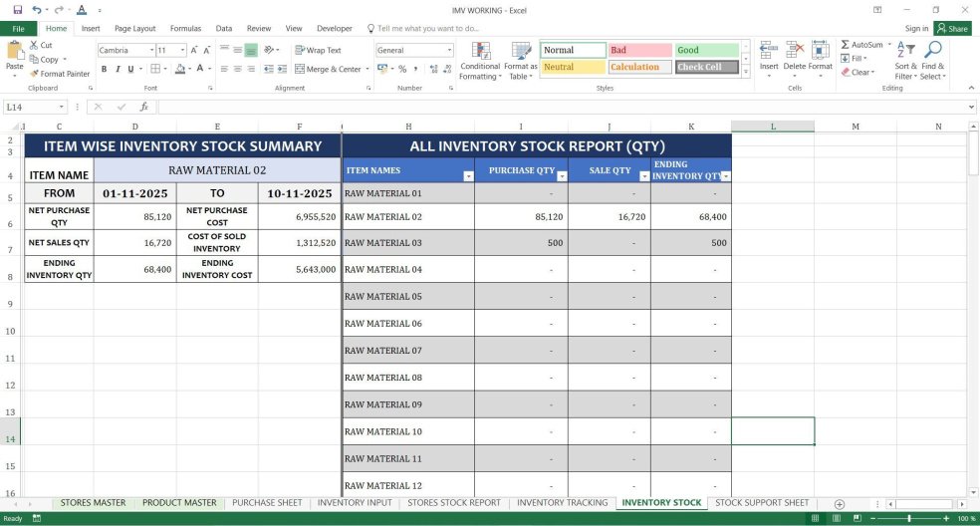
Task: Click Increase Font Size icon
Action: (x=194, y=50)
